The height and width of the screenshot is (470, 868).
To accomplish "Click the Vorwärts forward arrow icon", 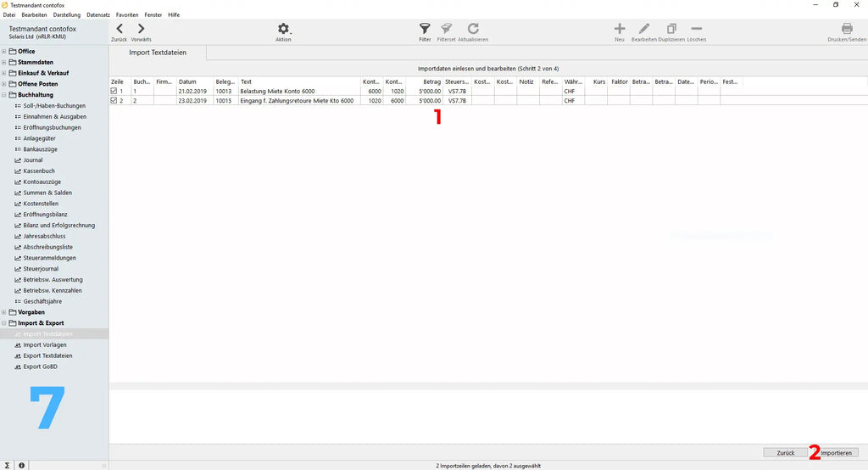I will (x=141, y=30).
